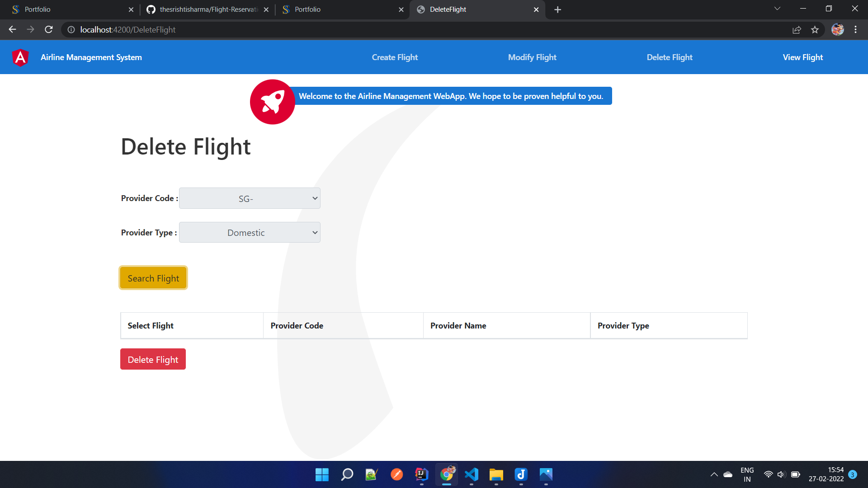This screenshot has width=868, height=488.
Task: Open the share icon in the address bar
Action: click(x=797, y=29)
